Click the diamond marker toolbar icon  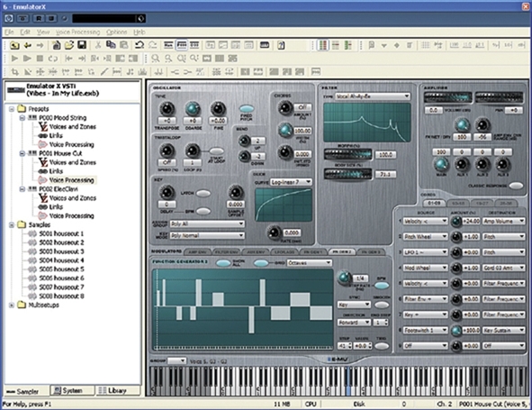[x=397, y=45]
